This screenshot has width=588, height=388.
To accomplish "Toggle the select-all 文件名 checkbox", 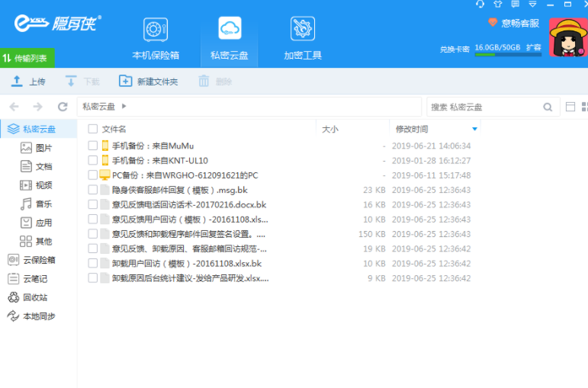I will [93, 129].
